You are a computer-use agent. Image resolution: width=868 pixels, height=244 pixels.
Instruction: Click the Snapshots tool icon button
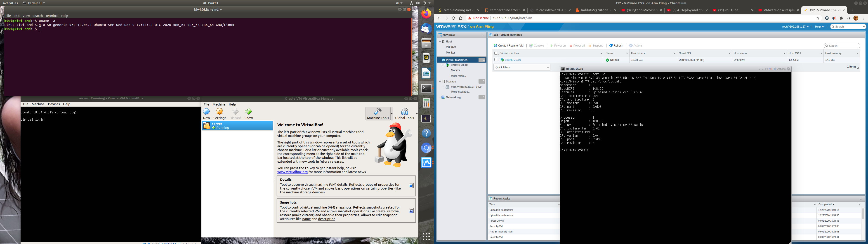pos(411,211)
